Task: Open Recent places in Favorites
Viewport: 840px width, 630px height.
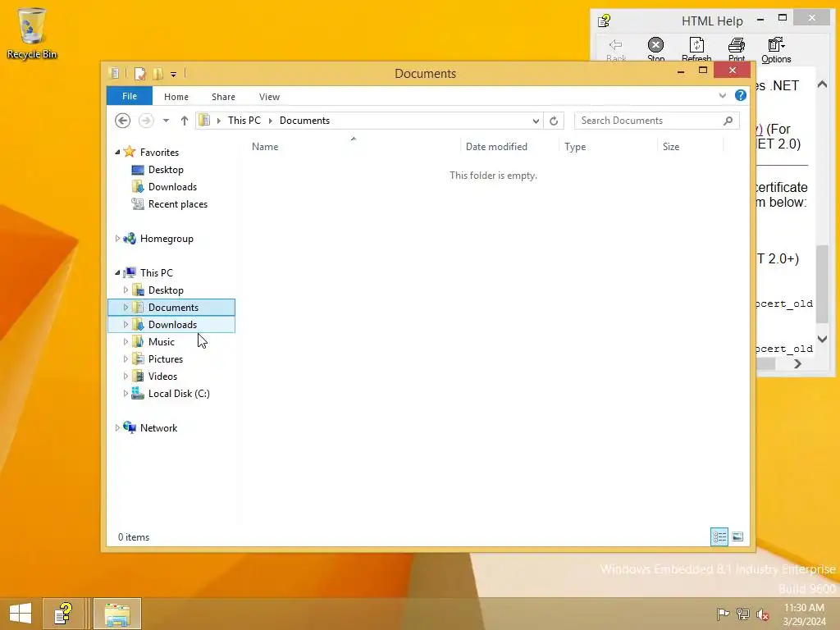Action: [177, 204]
